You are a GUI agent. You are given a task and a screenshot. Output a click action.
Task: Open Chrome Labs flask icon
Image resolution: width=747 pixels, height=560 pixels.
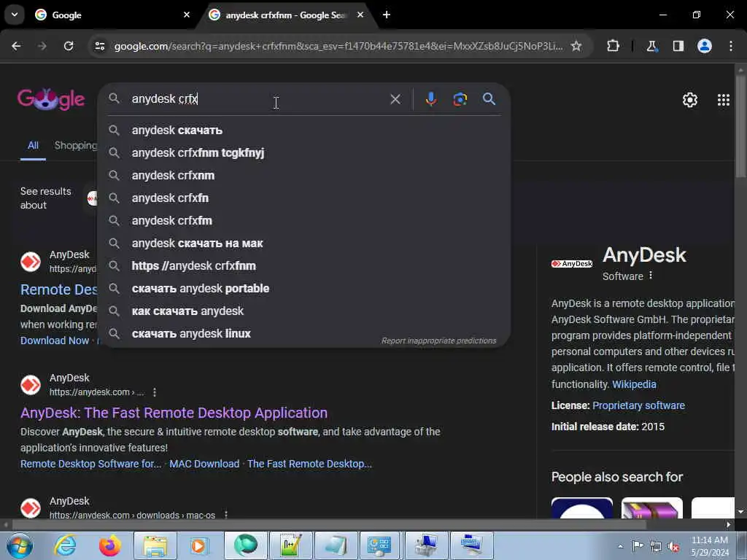pyautogui.click(x=651, y=46)
